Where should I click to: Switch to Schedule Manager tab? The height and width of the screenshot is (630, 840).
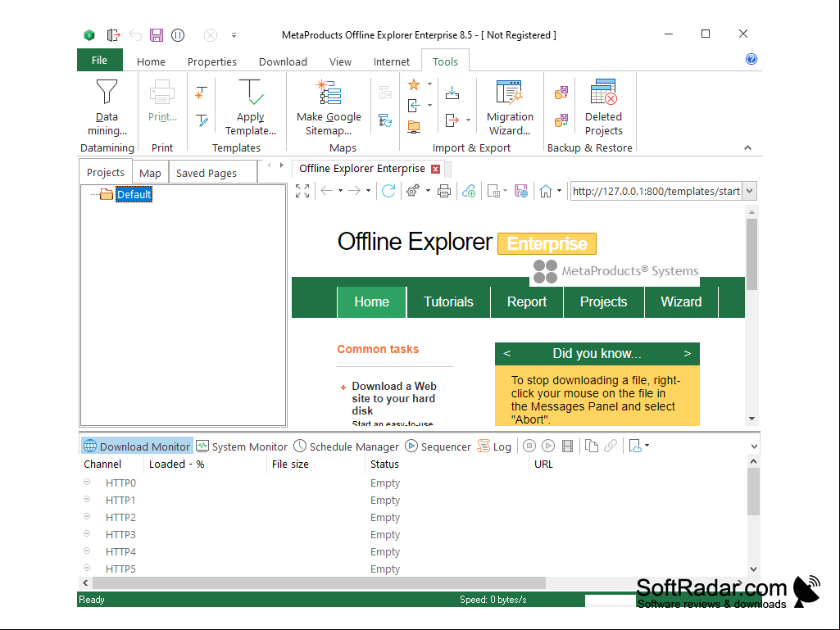coord(346,446)
